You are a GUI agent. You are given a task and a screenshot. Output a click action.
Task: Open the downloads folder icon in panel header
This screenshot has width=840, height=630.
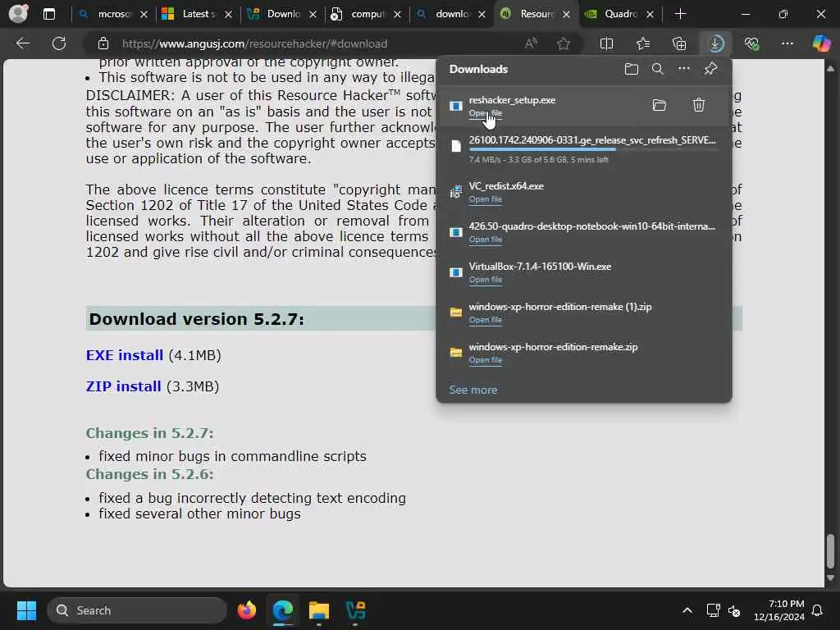[x=632, y=69]
